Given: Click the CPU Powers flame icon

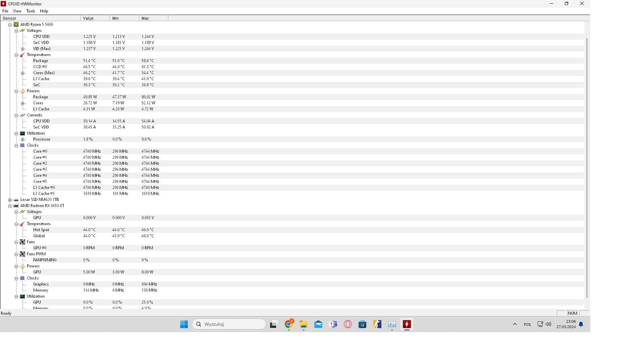Looking at the screenshot, I should point(22,91).
